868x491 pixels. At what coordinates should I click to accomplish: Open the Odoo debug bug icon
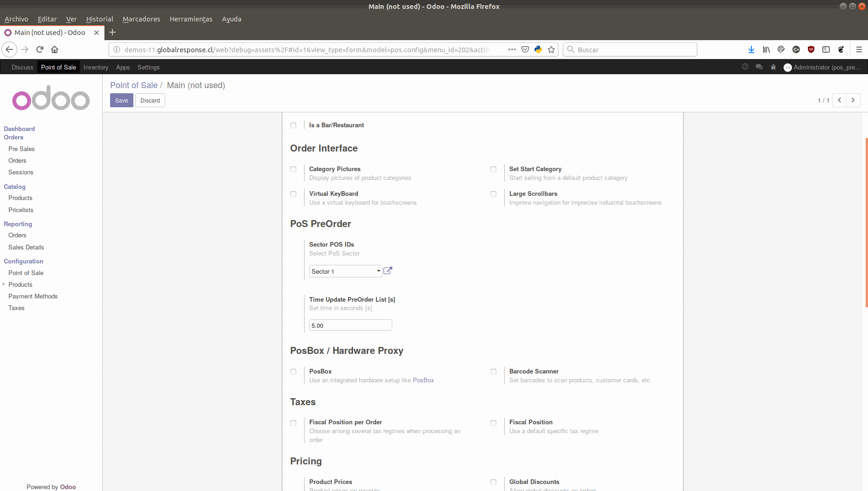point(773,67)
